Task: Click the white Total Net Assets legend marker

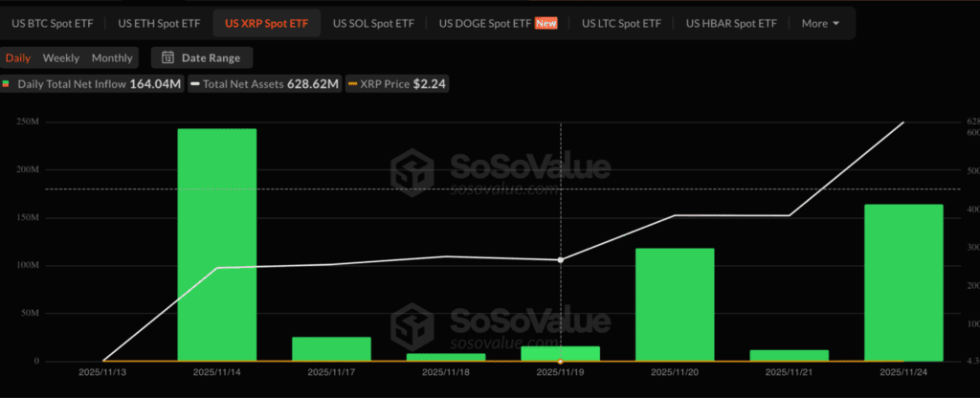Action: [195, 84]
